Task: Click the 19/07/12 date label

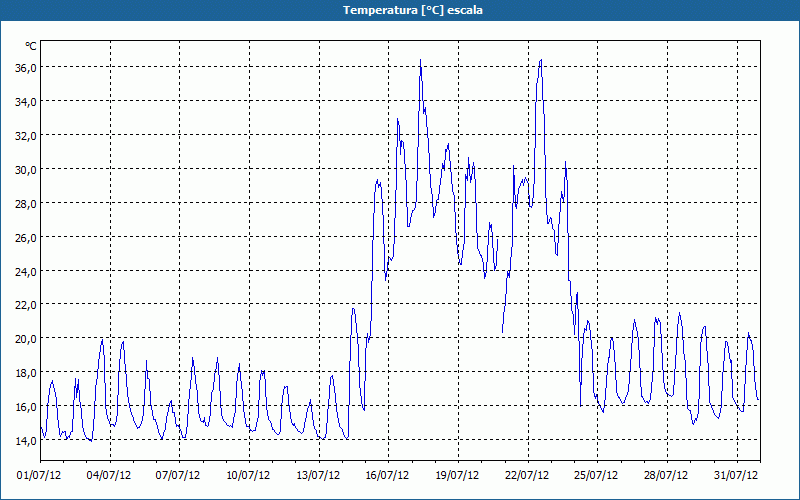Action: (457, 476)
